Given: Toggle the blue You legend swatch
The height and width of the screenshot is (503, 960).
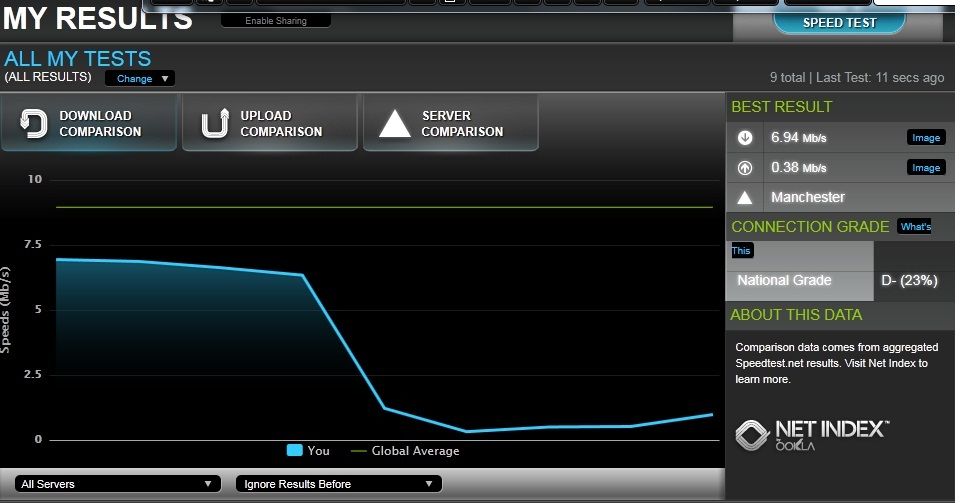Looking at the screenshot, I should pos(294,450).
